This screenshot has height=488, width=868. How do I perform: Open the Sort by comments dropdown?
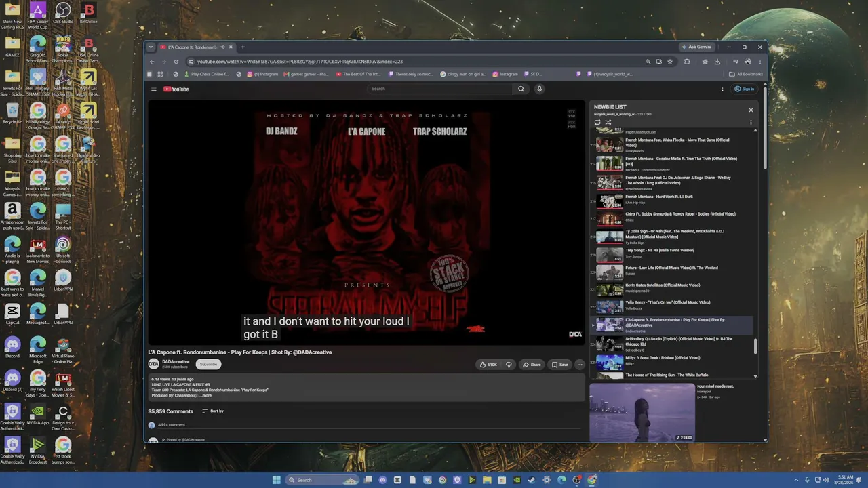(x=213, y=411)
